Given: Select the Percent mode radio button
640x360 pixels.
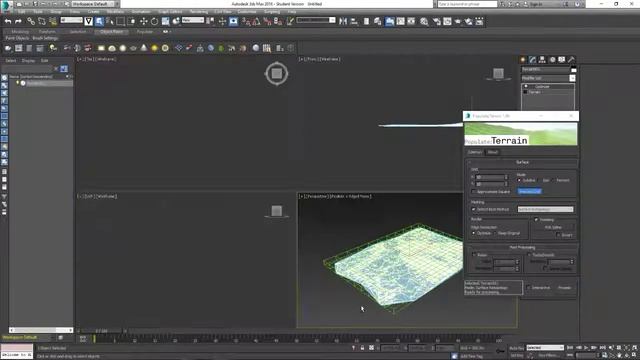Looking at the screenshot, I should pyautogui.click(x=554, y=180).
